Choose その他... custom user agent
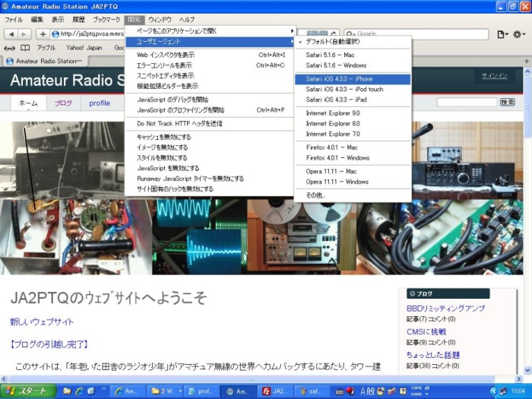Viewport: 532px width, 399px height. 353,195
